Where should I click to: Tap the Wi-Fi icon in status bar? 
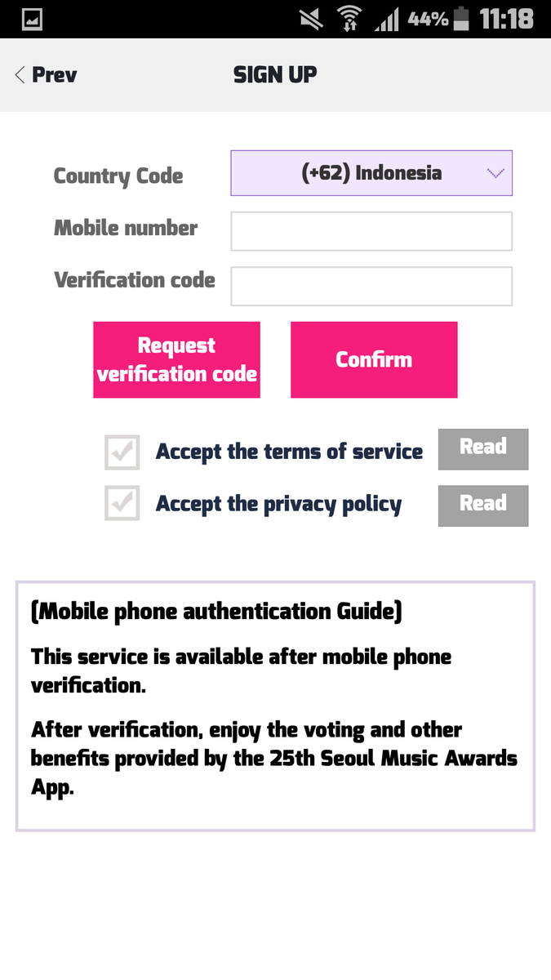pyautogui.click(x=349, y=19)
